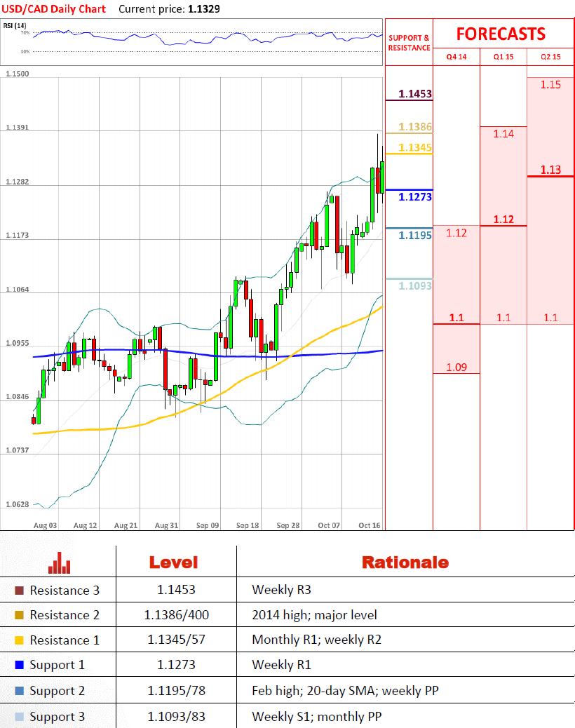575x728 pixels.
Task: Select the Support 2 row label
Action: (57, 691)
